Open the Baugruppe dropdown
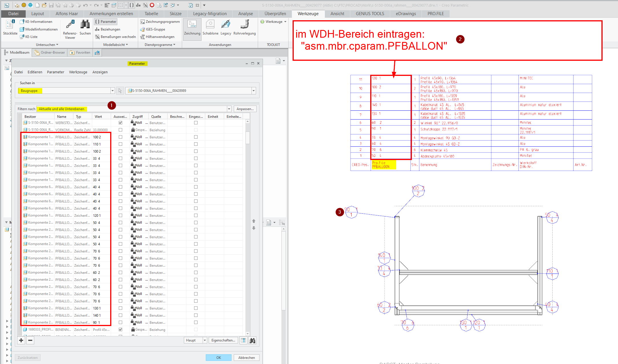Screen dimensions: 618x364 coord(112,91)
